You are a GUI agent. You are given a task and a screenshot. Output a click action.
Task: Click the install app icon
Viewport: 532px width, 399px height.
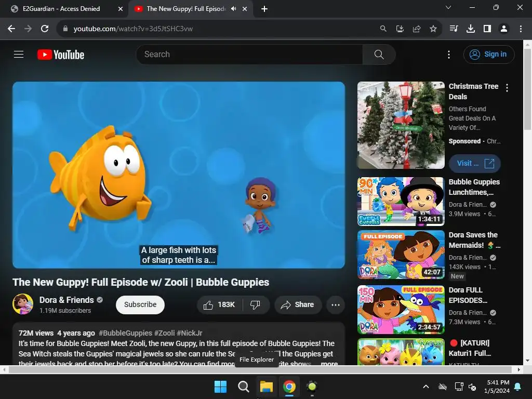pos(400,29)
